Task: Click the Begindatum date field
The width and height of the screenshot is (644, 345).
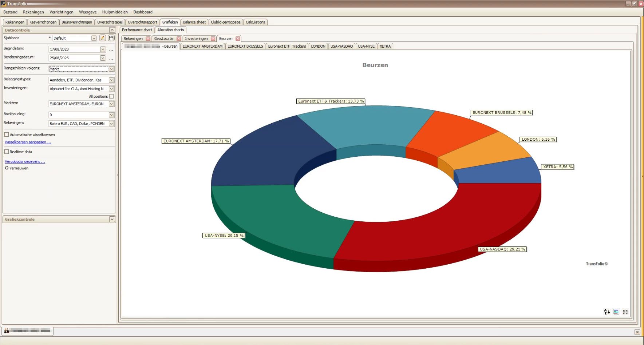Action: [74, 49]
